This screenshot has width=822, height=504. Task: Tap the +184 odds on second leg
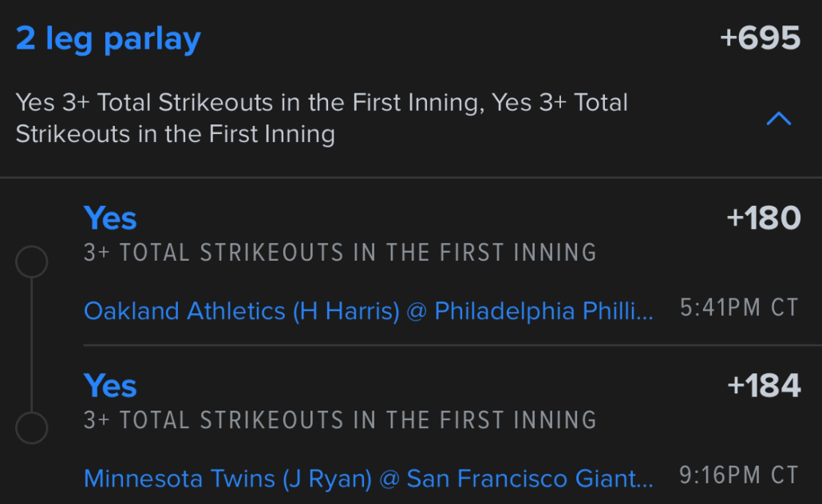coord(763,386)
